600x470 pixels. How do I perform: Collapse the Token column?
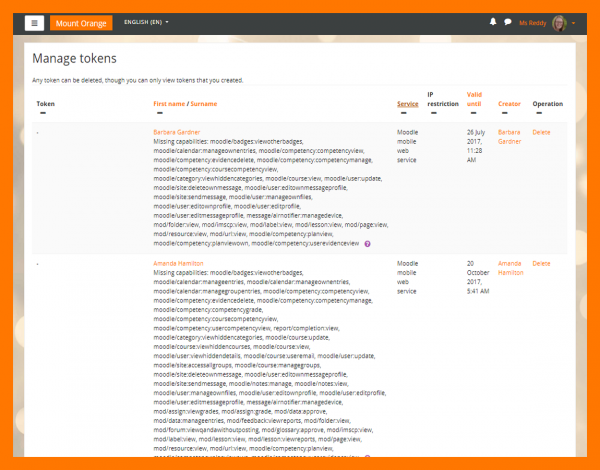point(41,113)
